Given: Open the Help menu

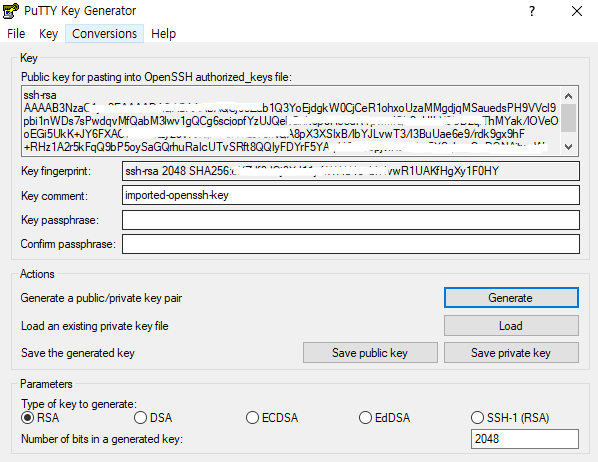Looking at the screenshot, I should (x=163, y=34).
